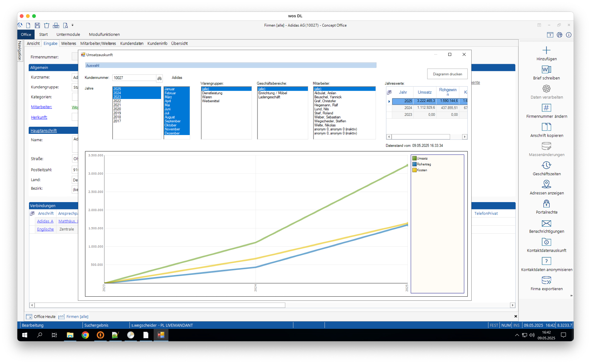The height and width of the screenshot is (364, 591).
Task: Open Brief schreiben Word icon
Action: [x=546, y=69]
